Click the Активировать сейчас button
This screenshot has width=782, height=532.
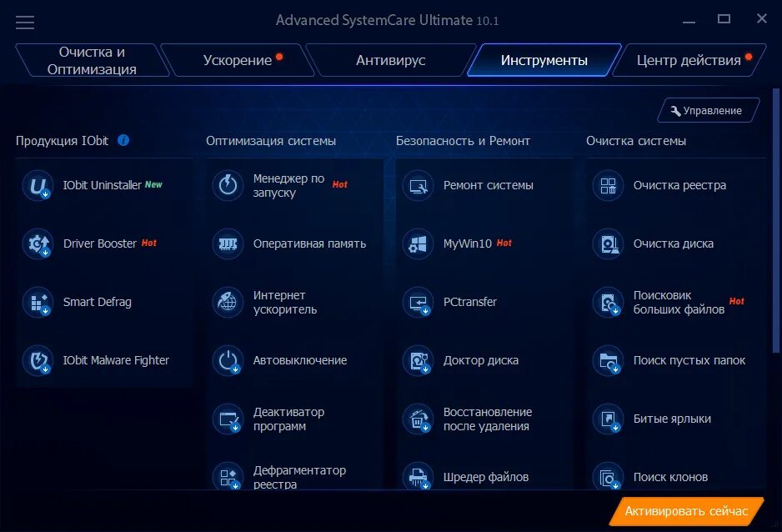(686, 511)
